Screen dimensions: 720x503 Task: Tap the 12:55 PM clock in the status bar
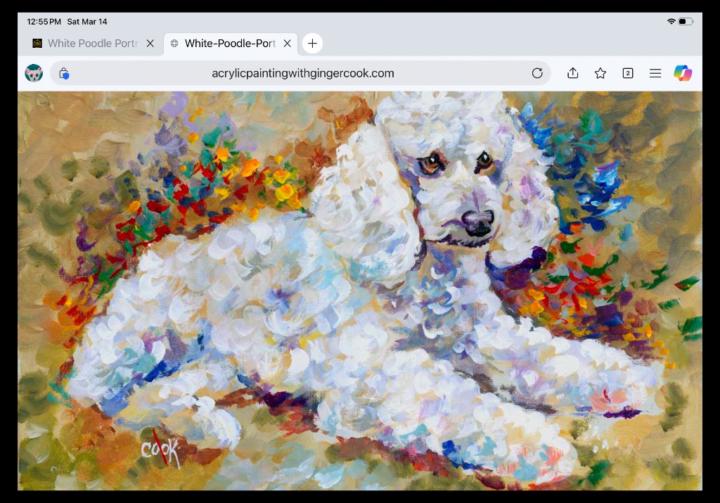(x=44, y=22)
